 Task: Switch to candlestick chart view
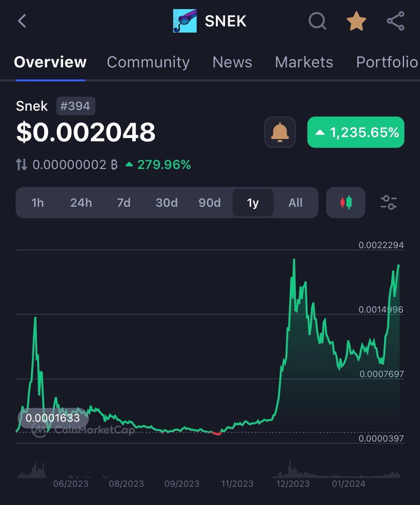click(346, 202)
